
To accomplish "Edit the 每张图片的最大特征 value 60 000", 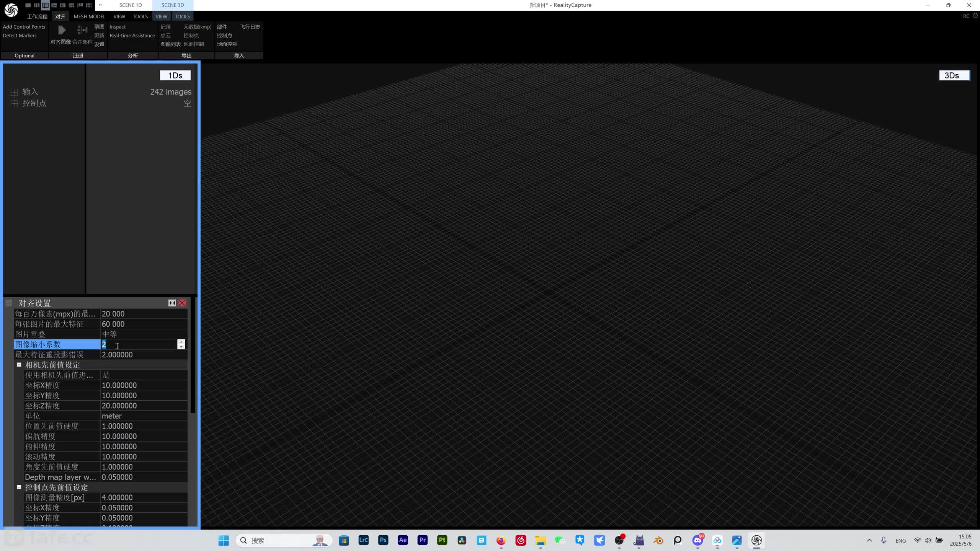I will click(x=144, y=324).
